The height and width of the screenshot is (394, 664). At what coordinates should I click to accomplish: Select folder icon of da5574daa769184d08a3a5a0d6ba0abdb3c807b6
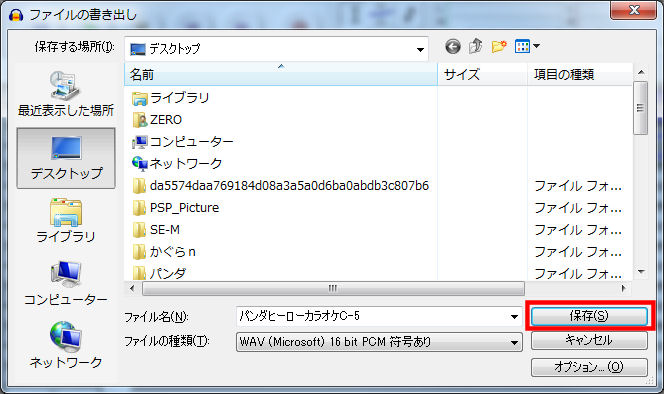tap(139, 186)
